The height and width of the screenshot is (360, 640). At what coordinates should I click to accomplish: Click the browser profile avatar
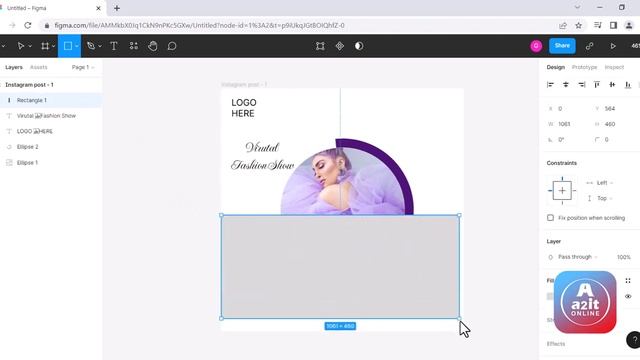(629, 25)
